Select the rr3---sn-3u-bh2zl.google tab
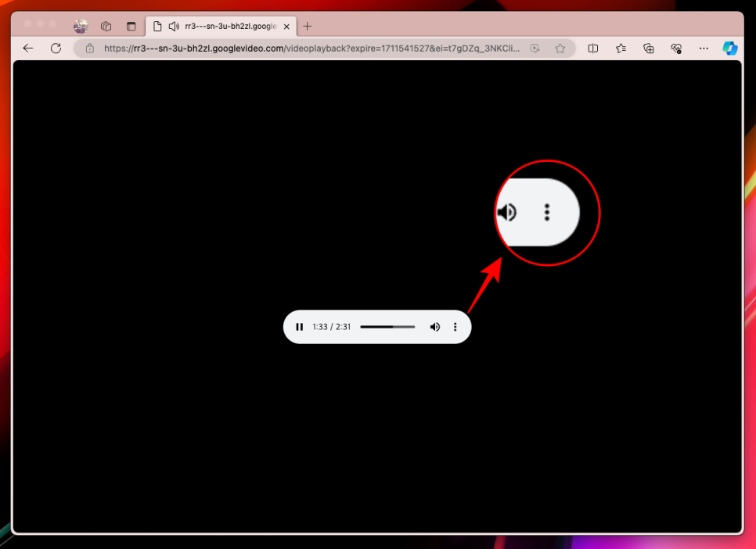This screenshot has height=549, width=756. 221,26
